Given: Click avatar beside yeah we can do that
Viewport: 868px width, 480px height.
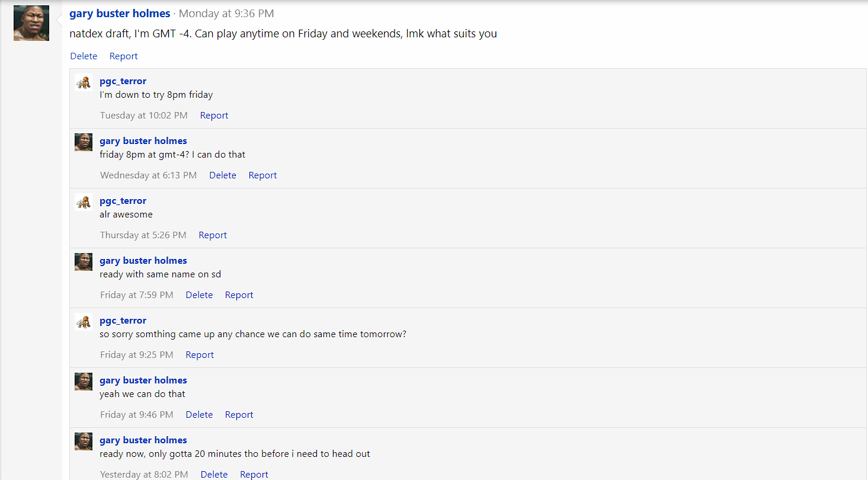Looking at the screenshot, I should pyautogui.click(x=84, y=381).
